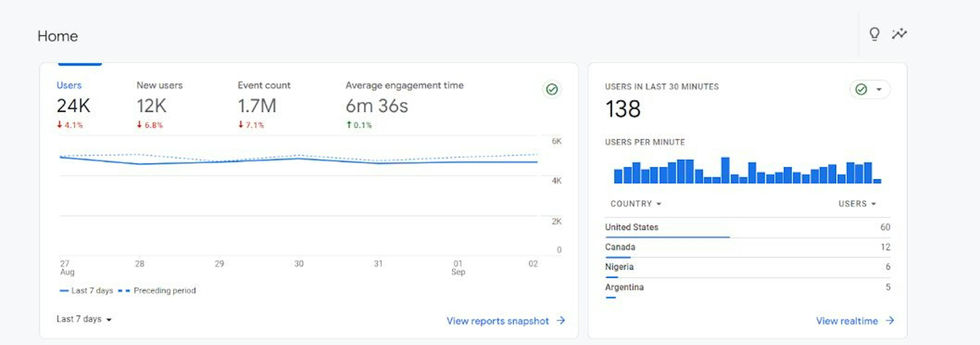Expand the realtime card status dropdown arrow
The height and width of the screenshot is (345, 980).
[x=879, y=89]
